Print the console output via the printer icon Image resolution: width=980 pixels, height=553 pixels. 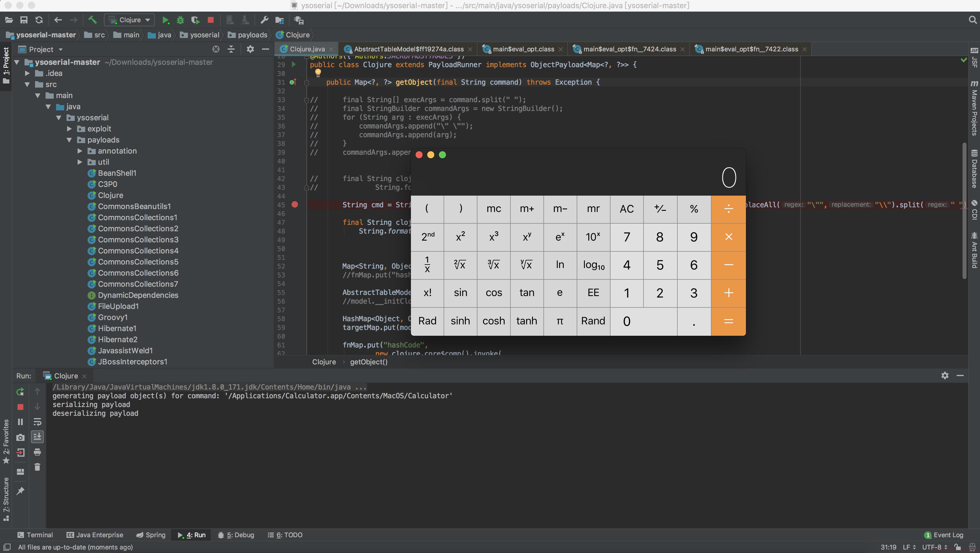pyautogui.click(x=37, y=452)
